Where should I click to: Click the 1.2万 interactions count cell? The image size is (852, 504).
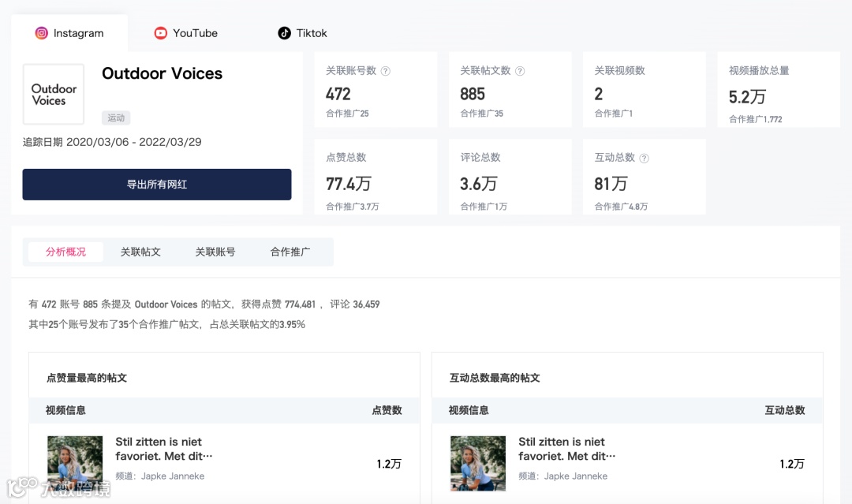[792, 464]
